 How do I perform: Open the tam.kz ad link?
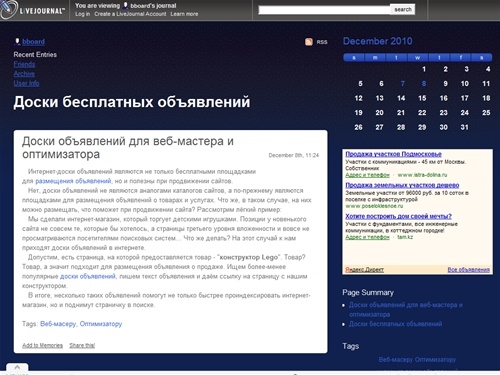tap(405, 237)
